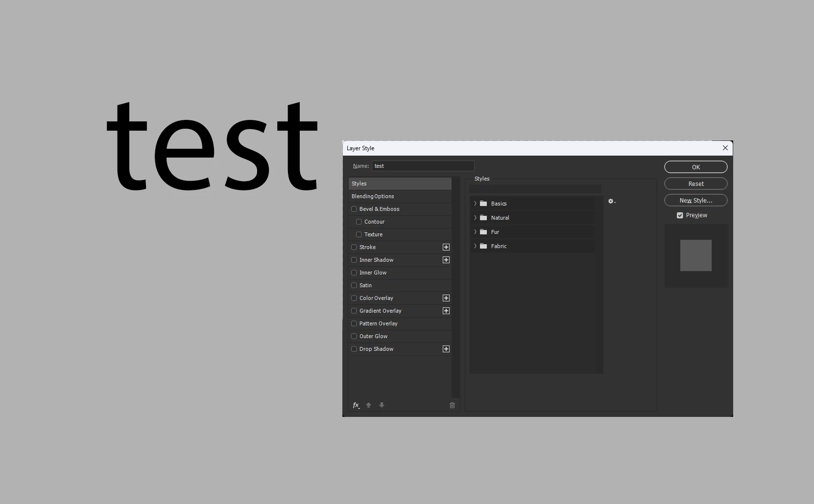
Task: Move effect up with the up arrow
Action: coord(369,405)
